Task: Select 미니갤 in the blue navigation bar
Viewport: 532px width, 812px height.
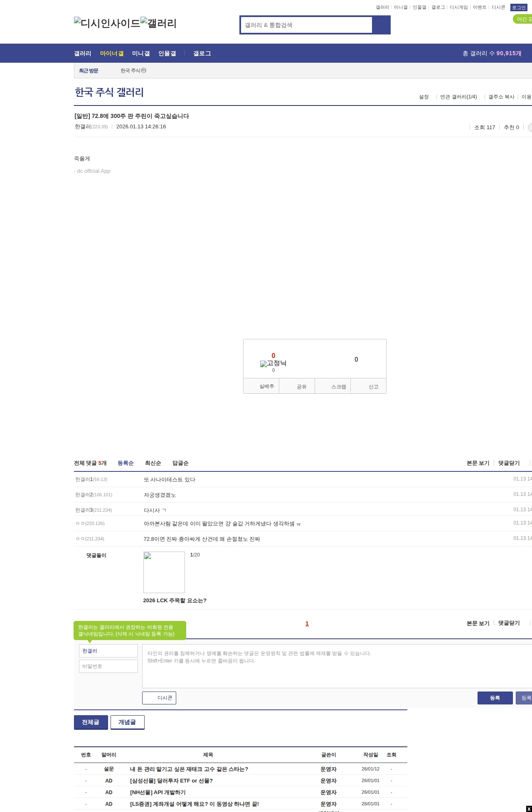Action: coord(141,54)
